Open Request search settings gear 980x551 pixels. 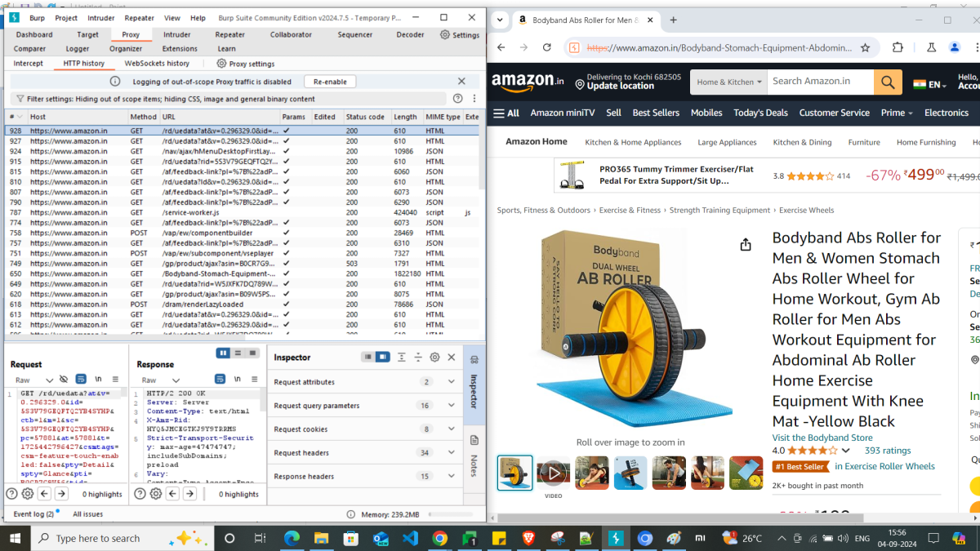pos(27,494)
